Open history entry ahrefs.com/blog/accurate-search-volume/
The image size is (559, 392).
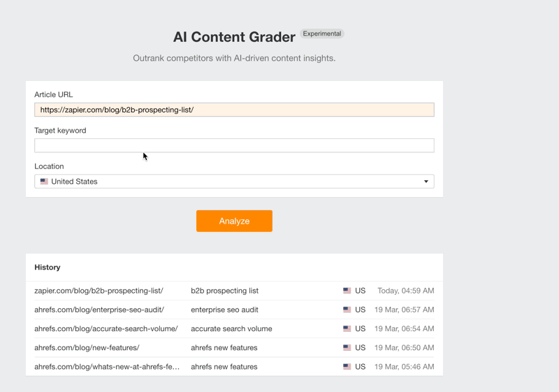click(x=106, y=328)
